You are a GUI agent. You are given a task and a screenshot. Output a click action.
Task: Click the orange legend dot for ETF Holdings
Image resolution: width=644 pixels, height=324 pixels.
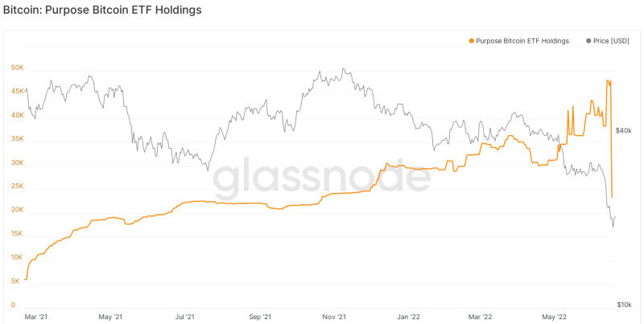(471, 41)
